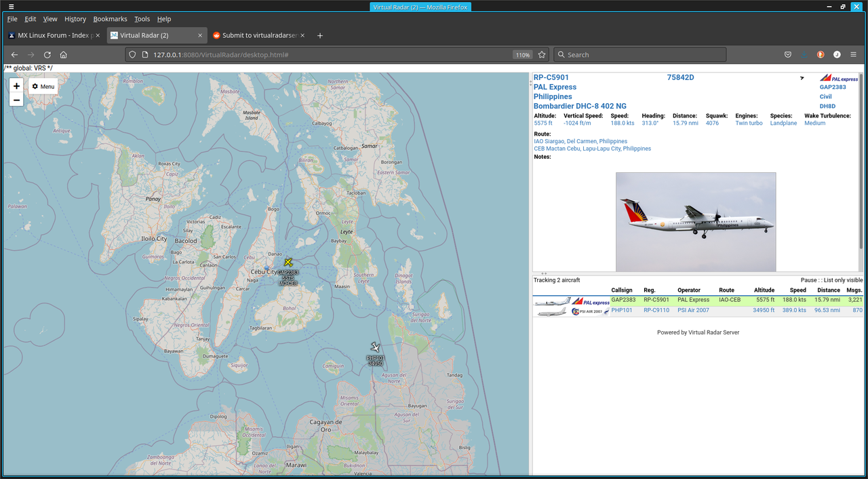
Task: Select PHP101 callsign in aircraft list
Action: point(622,310)
